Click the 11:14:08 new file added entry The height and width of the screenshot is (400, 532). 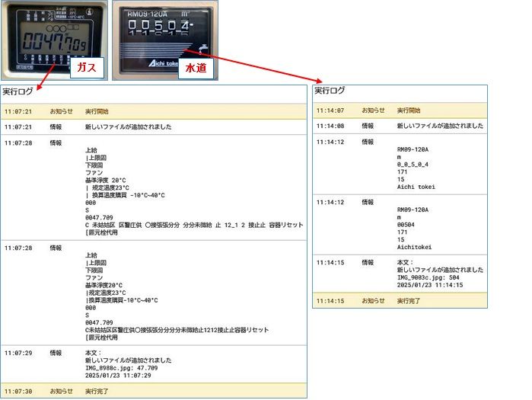(x=440, y=126)
